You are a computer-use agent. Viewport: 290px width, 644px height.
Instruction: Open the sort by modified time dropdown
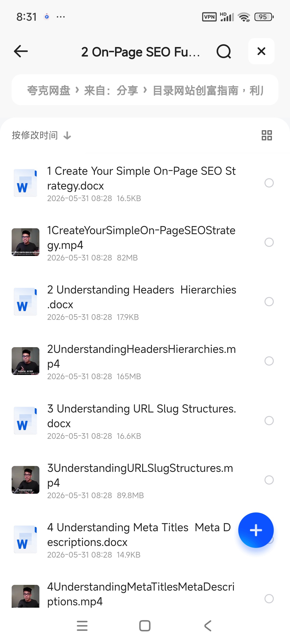coord(35,135)
